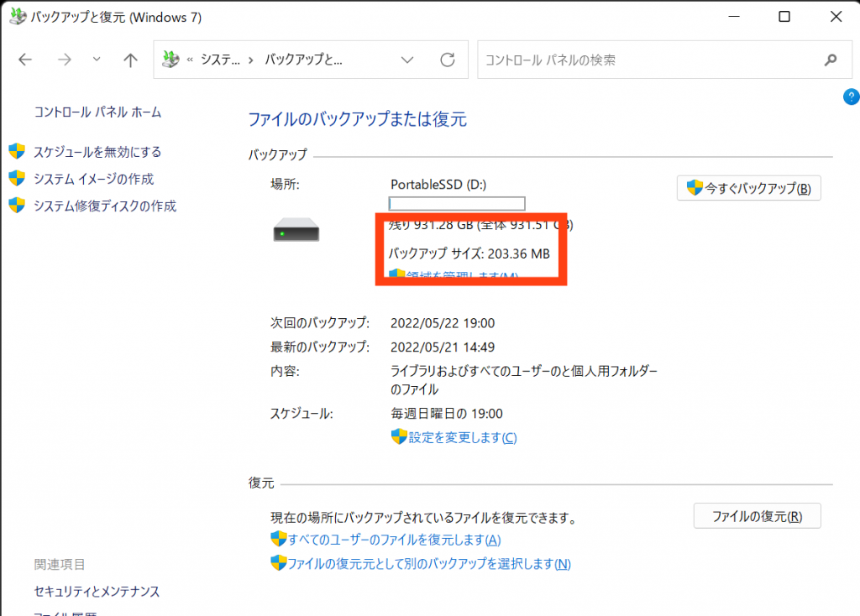
Task: Click the refresh button in address bar
Action: 448,60
